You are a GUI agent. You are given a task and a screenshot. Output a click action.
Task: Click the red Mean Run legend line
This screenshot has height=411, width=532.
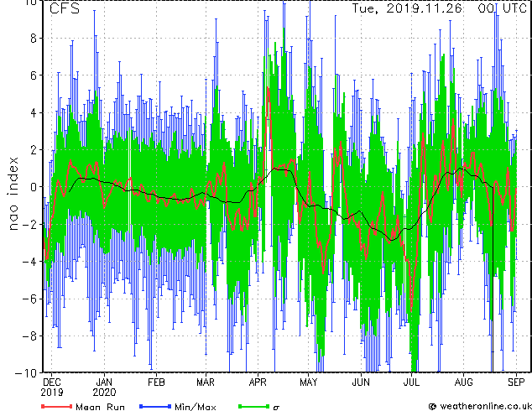pyautogui.click(x=57, y=406)
